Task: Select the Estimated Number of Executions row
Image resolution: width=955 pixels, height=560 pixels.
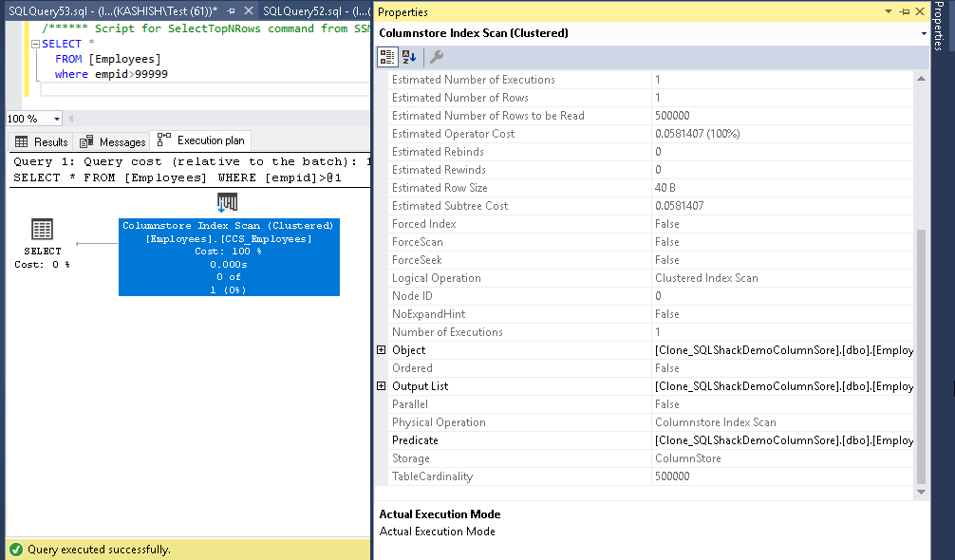Action: click(x=650, y=79)
